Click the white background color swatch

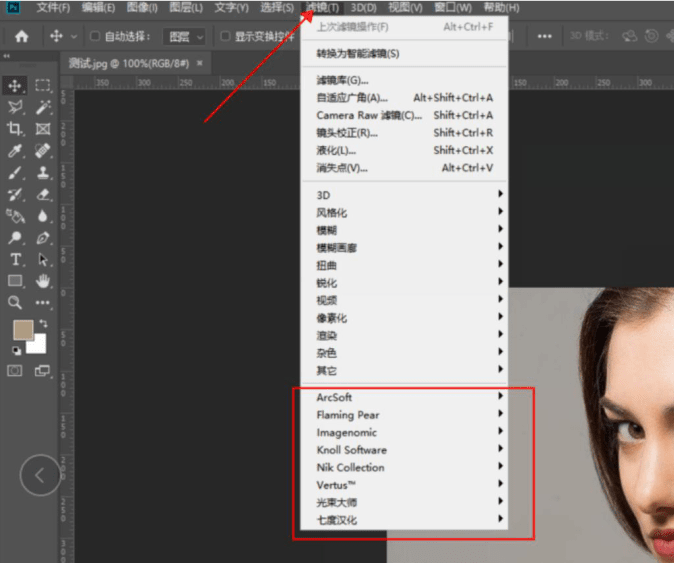(39, 345)
